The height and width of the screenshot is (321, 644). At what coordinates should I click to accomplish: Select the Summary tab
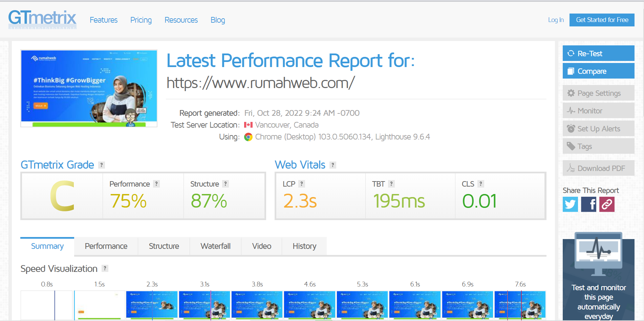pyautogui.click(x=47, y=246)
